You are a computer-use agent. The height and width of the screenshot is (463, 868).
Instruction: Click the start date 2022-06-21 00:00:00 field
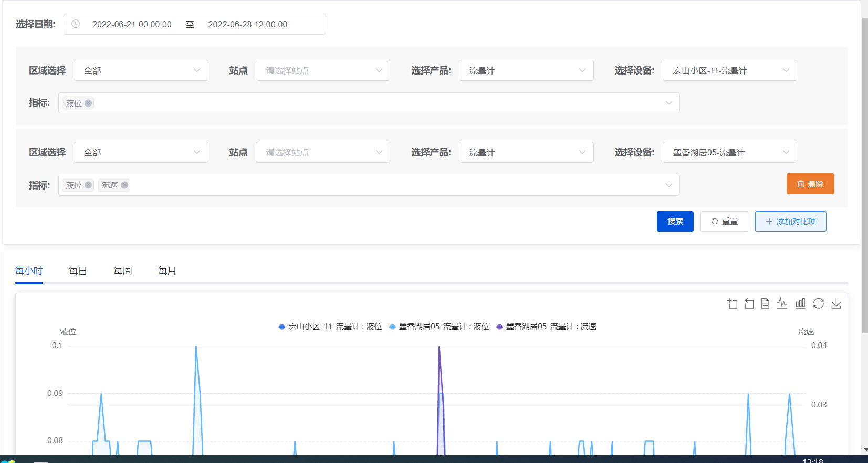coord(132,24)
